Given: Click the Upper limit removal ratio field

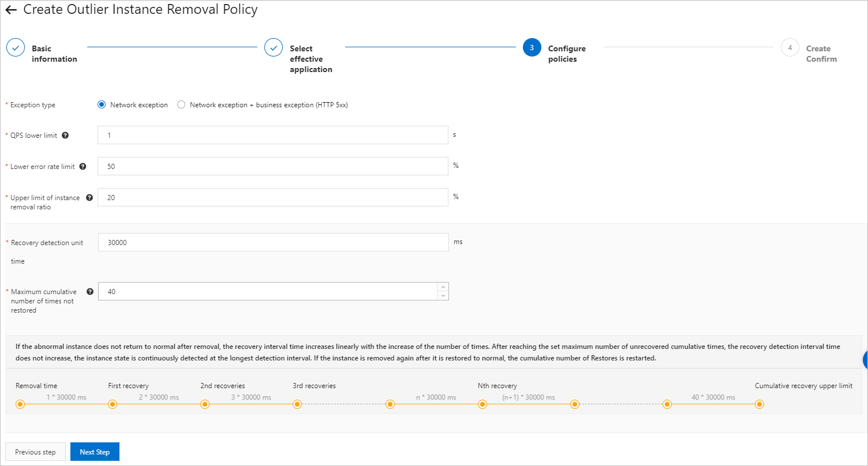Looking at the screenshot, I should tap(273, 197).
